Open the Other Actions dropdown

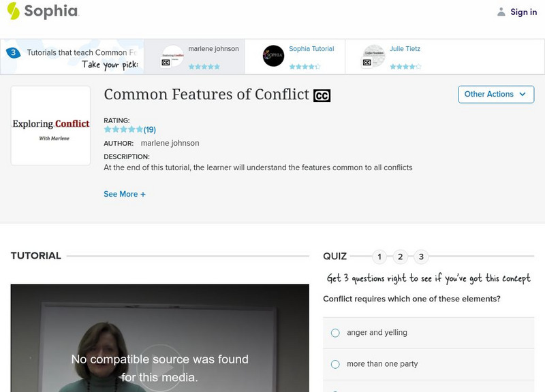pos(496,94)
